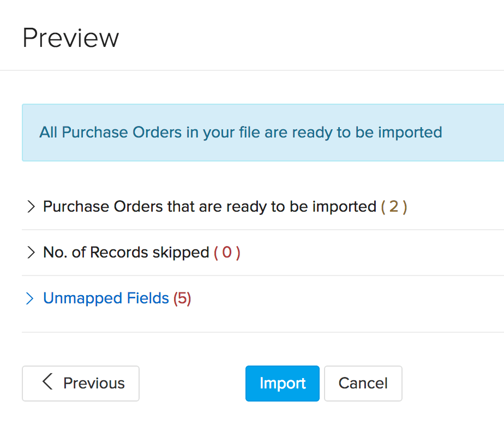The height and width of the screenshot is (443, 504).
Task: Click the Preview heading
Action: [71, 37]
